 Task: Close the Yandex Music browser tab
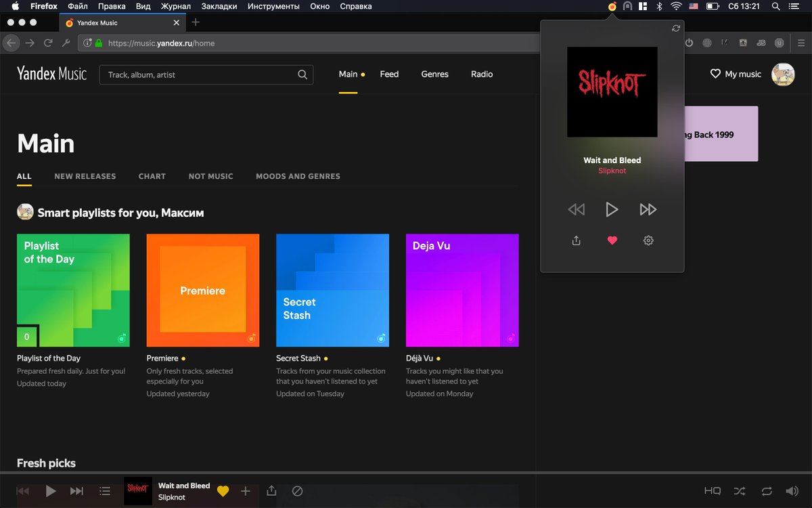pyautogui.click(x=177, y=22)
